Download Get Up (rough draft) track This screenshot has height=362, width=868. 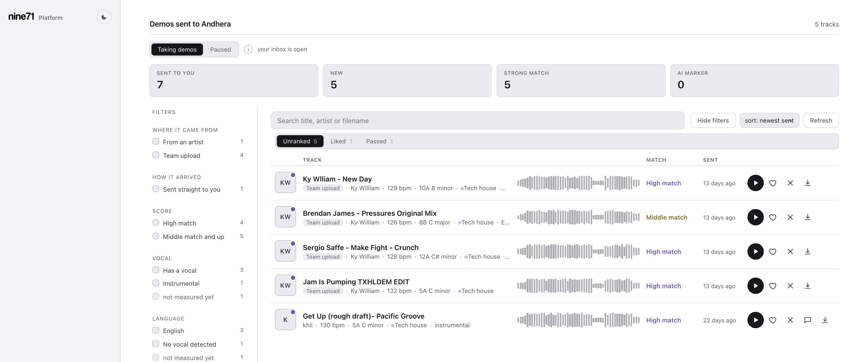point(825,320)
